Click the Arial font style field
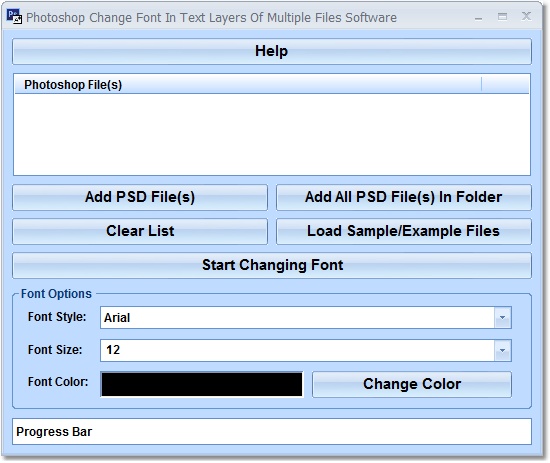The width and height of the screenshot is (550, 463). coord(297,317)
